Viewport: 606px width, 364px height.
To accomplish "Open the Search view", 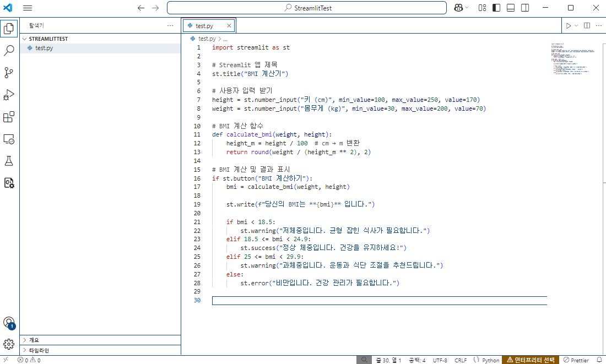I will (x=9, y=51).
